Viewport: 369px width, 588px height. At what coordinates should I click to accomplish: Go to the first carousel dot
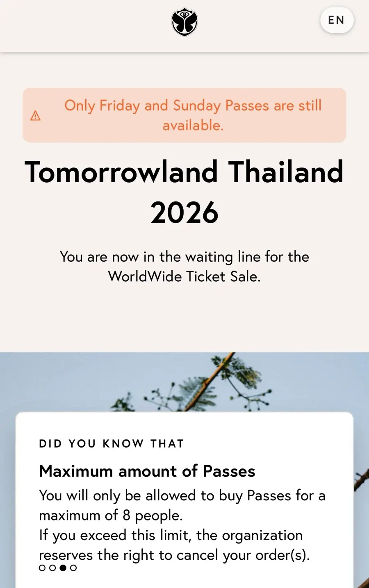click(x=42, y=568)
